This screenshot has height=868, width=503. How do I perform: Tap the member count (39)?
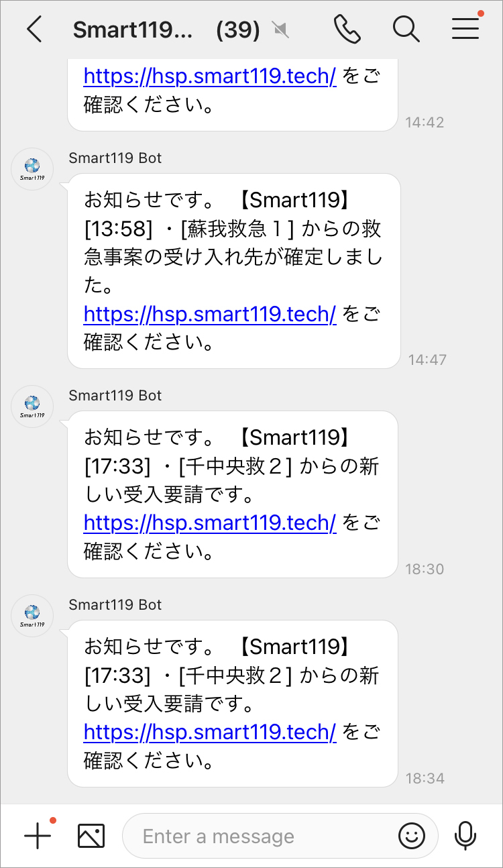[x=238, y=30]
